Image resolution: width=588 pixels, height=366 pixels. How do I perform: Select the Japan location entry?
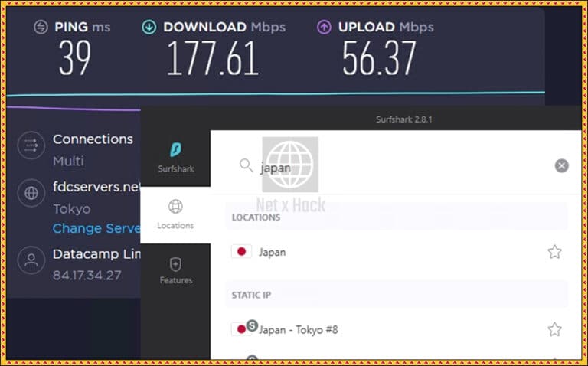click(x=397, y=252)
